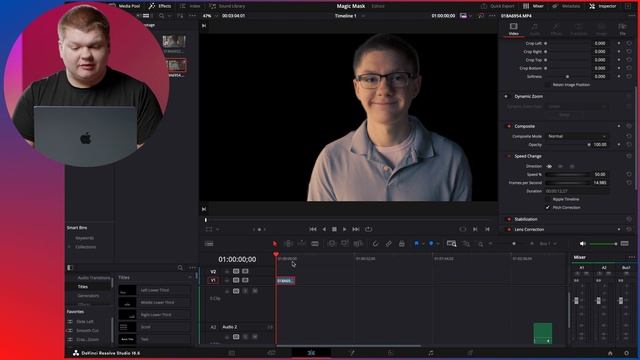Open the Timeline 1 name dropdown

pyautogui.click(x=349, y=16)
